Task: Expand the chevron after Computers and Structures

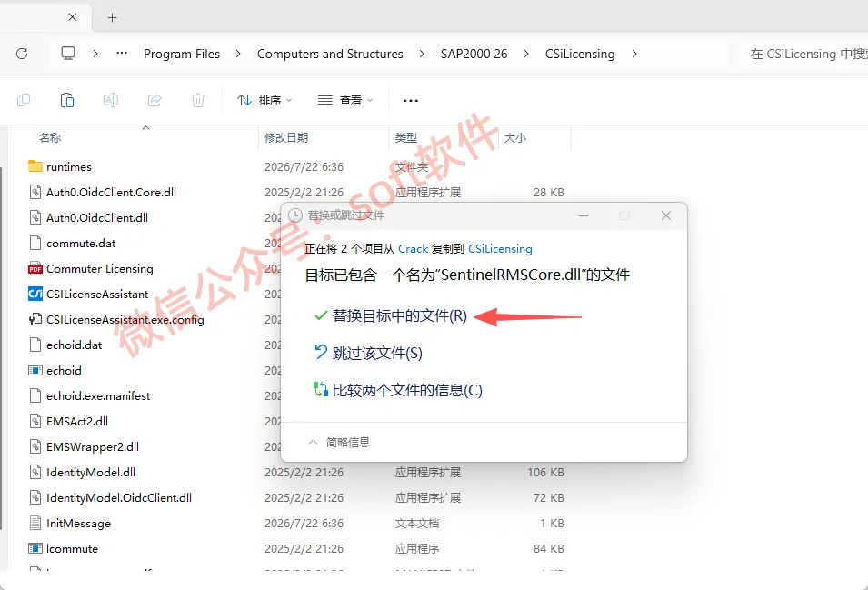Action: (422, 54)
